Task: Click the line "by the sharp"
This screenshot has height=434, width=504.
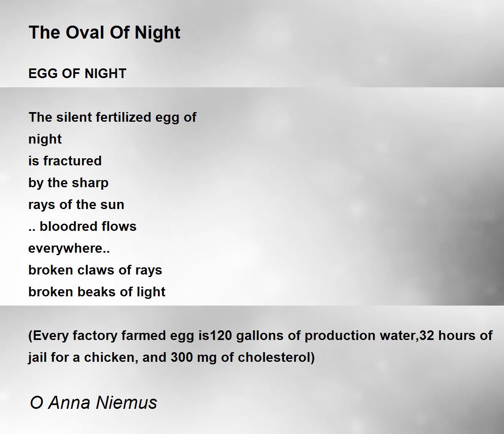Action: click(68, 183)
